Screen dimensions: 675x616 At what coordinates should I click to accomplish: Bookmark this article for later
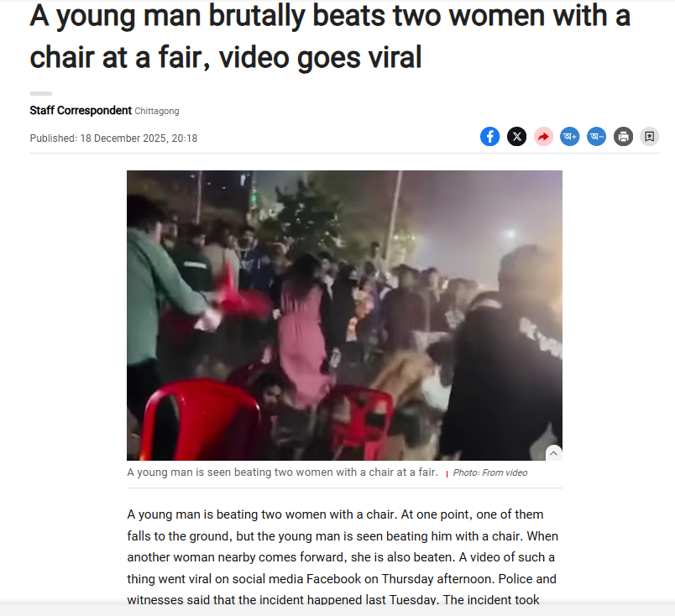[649, 137]
